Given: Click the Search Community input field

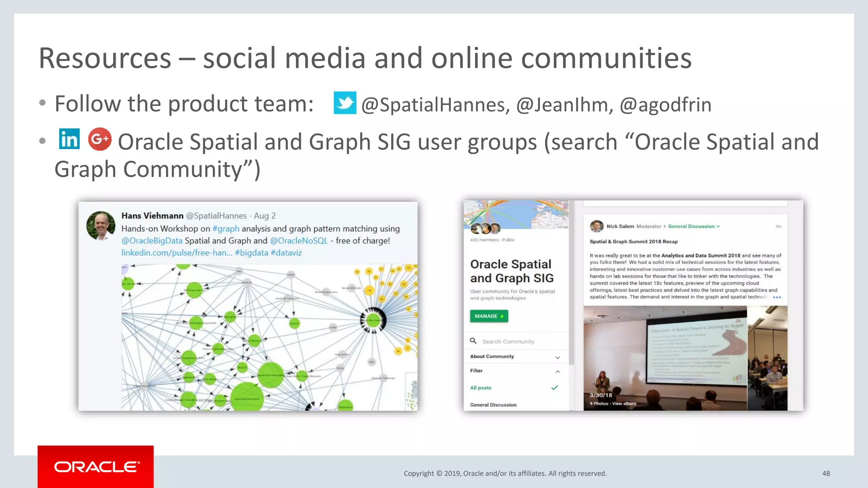Looking at the screenshot, I should pyautogui.click(x=508, y=341).
